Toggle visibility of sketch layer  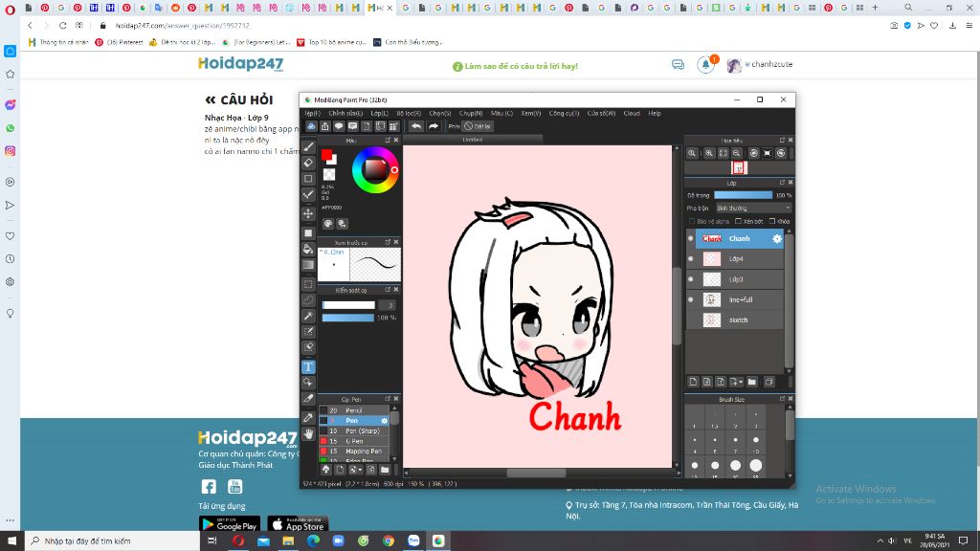coord(691,320)
